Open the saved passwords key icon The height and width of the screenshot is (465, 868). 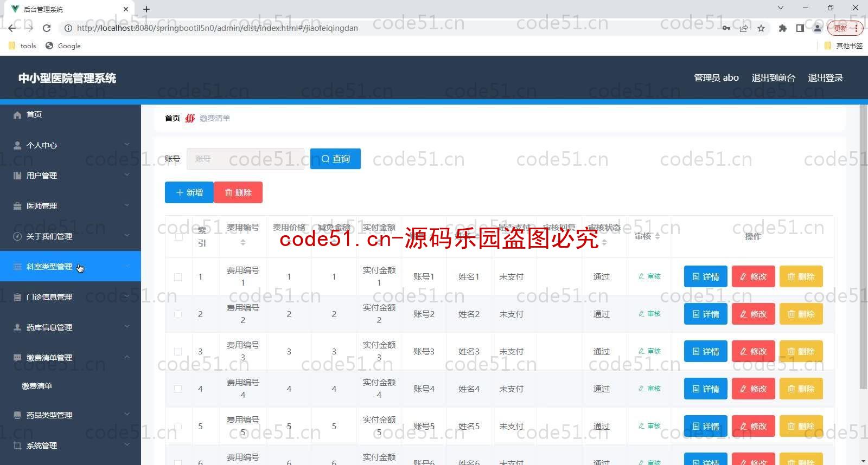click(x=726, y=28)
